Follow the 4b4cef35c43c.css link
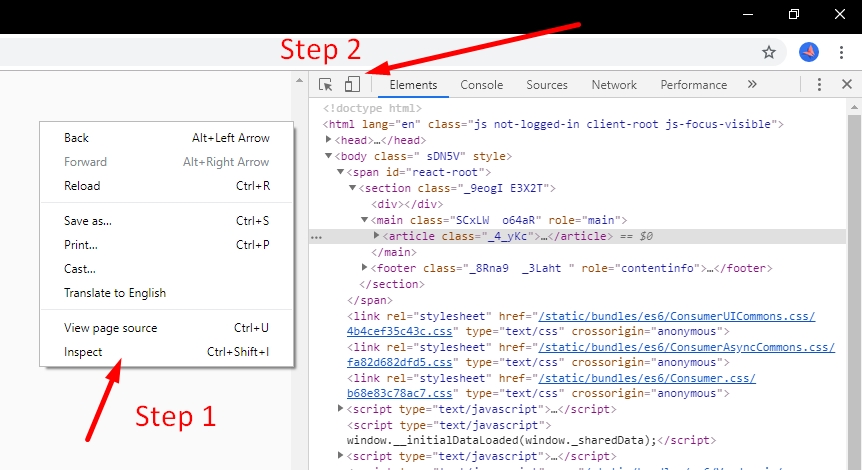The width and height of the screenshot is (862, 470). tap(400, 331)
